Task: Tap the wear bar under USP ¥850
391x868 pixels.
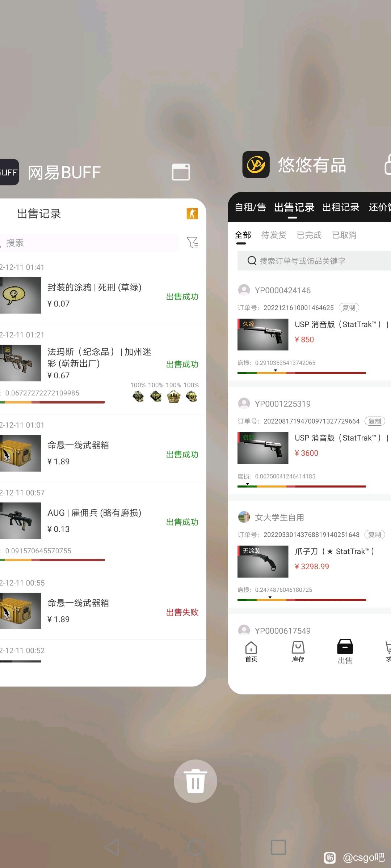Action: pos(302,373)
